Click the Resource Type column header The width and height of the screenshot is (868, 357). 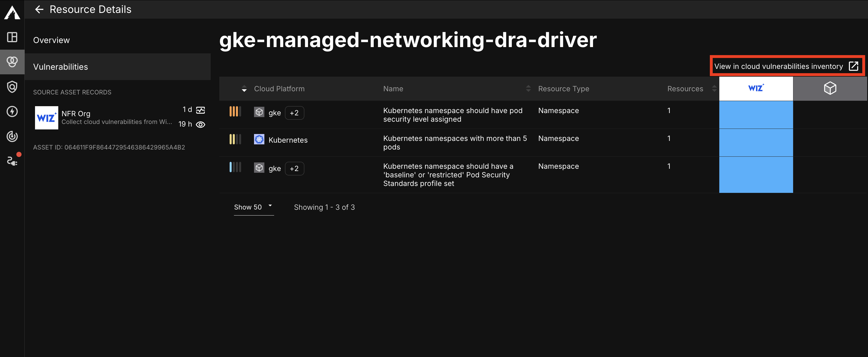coord(563,89)
